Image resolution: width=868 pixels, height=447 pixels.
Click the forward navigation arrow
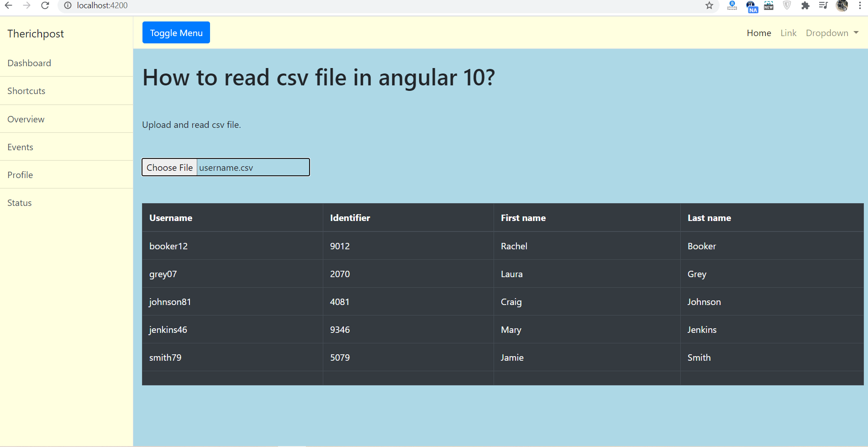[x=26, y=5]
